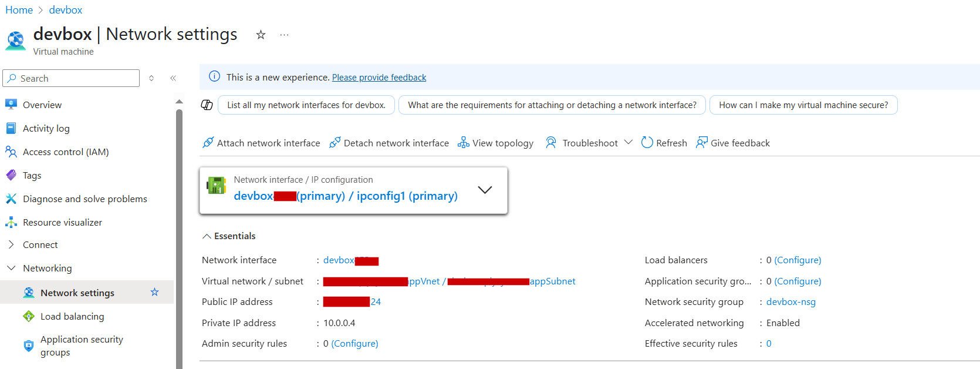Click the Load balancing diamond icon
Viewport: 980px width, 369px height.
(x=29, y=316)
